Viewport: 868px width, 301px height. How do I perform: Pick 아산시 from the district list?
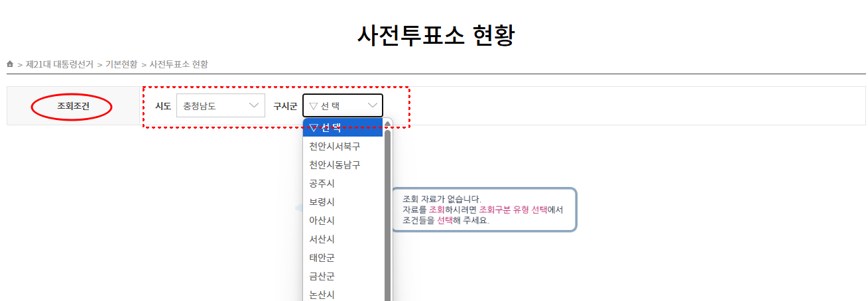tap(343, 220)
